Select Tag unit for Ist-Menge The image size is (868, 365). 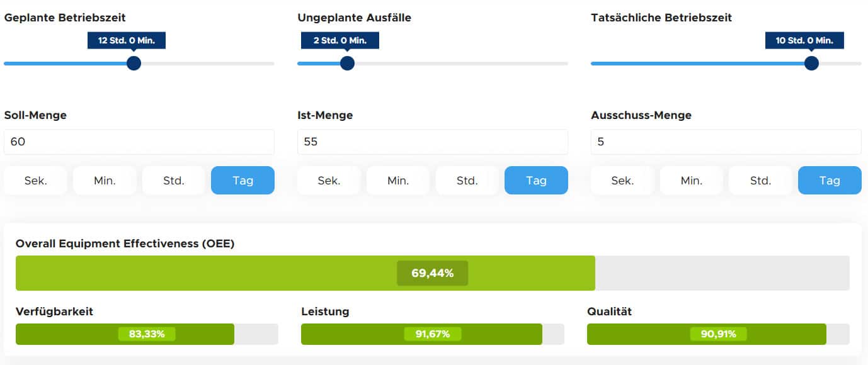pyautogui.click(x=536, y=181)
